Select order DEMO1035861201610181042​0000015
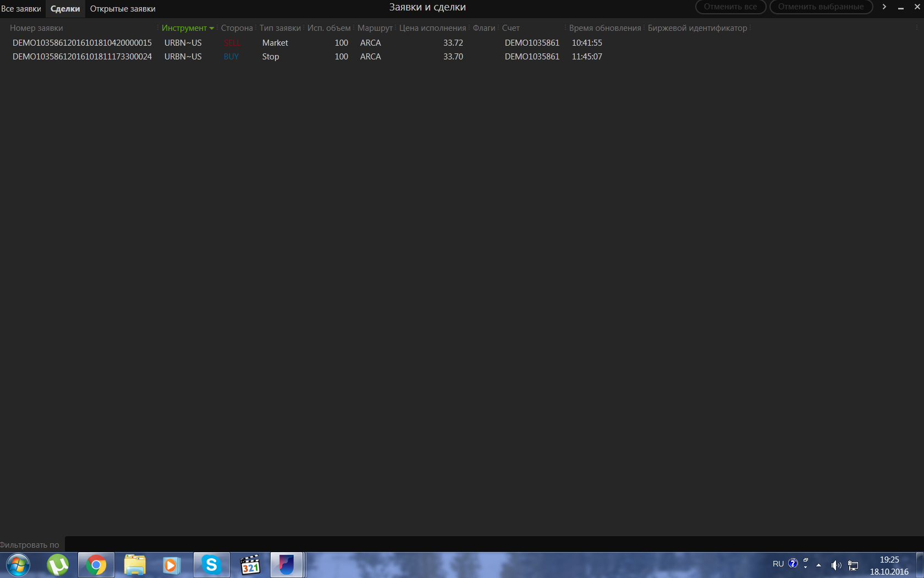Viewport: 924px width, 578px height. tap(82, 43)
